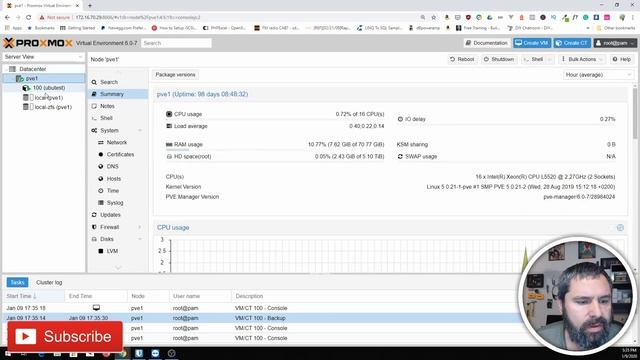Select VM 100 (ubutest) in tree

49,88
